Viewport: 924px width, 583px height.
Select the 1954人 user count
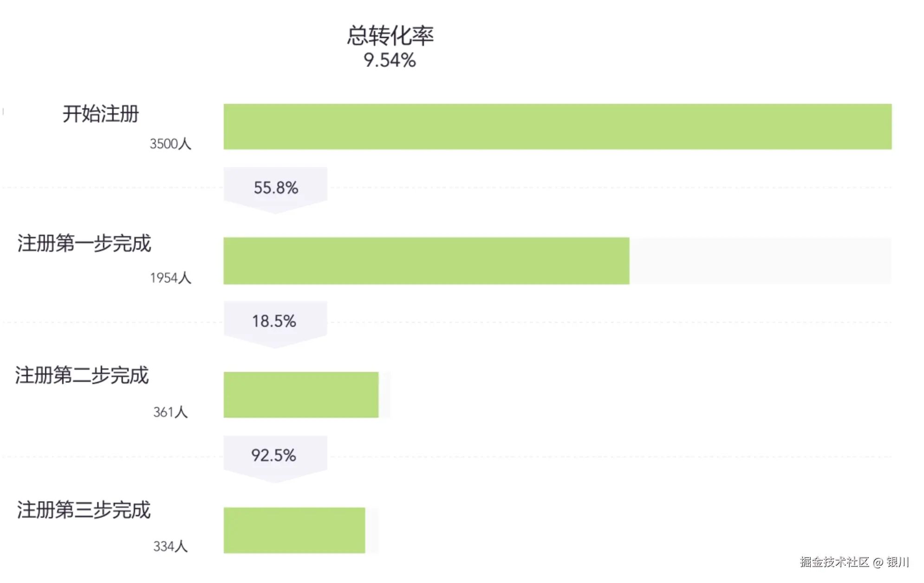170,278
